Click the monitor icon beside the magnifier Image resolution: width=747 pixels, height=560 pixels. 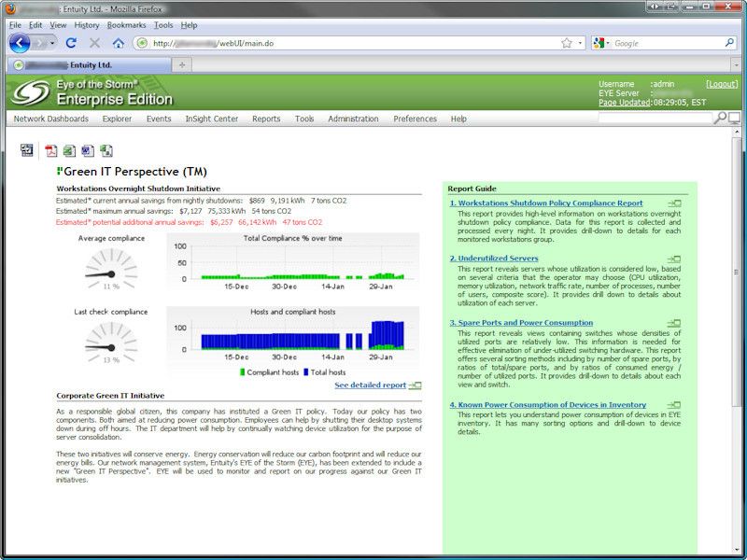[734, 119]
